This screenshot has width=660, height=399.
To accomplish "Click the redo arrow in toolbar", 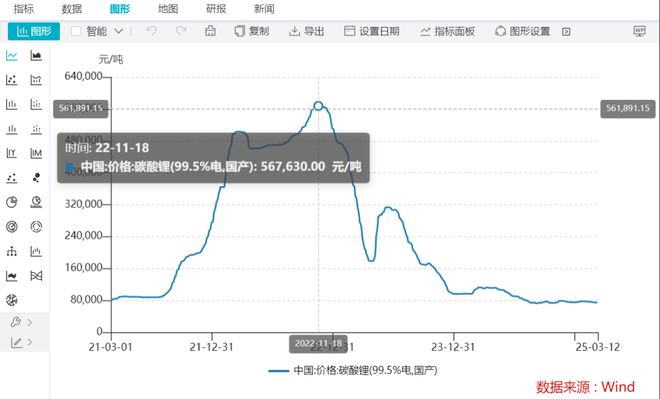I will click(181, 31).
